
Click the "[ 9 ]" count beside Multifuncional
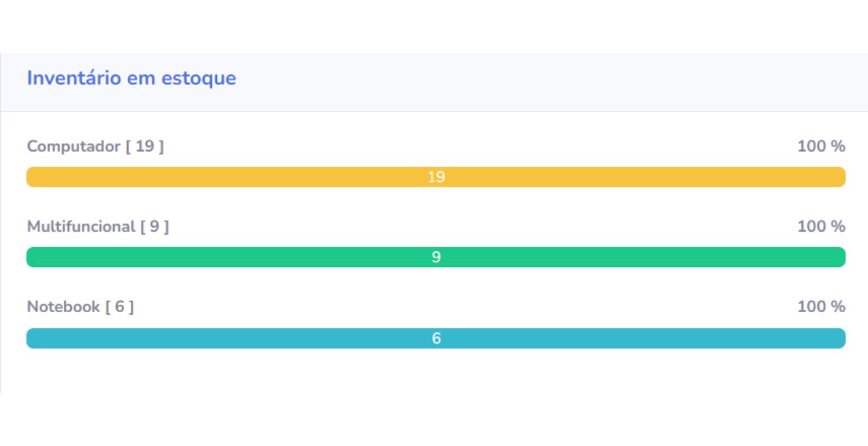click(154, 227)
